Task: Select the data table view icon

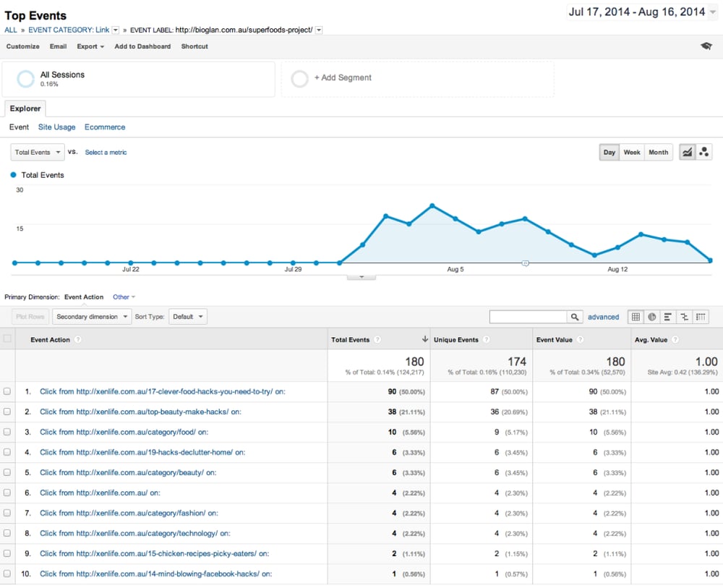Action: coord(635,316)
